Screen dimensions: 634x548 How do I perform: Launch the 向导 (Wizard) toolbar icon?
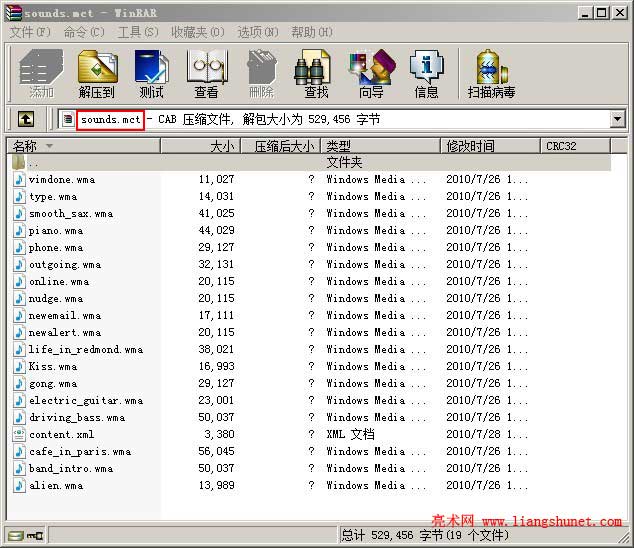point(371,74)
